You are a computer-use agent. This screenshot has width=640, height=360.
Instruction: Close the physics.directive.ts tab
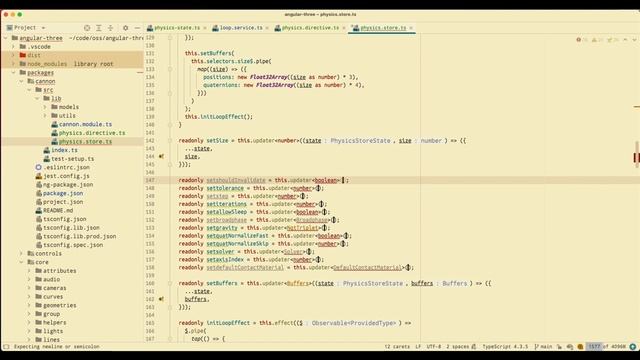pos(344,28)
